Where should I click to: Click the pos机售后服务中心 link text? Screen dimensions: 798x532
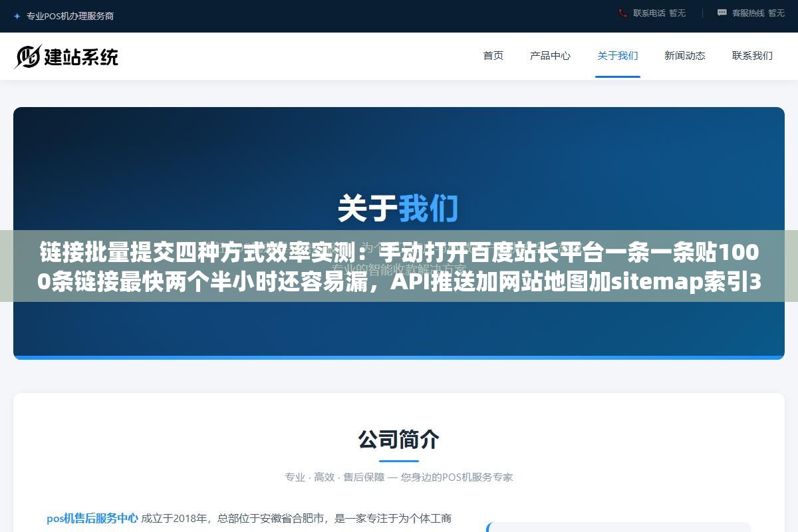point(92,518)
